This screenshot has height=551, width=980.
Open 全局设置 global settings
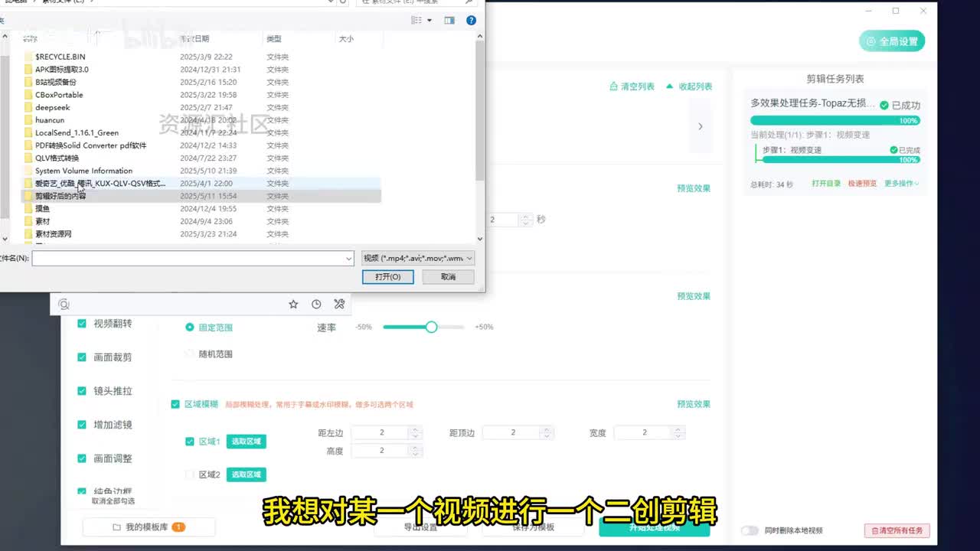pyautogui.click(x=892, y=41)
